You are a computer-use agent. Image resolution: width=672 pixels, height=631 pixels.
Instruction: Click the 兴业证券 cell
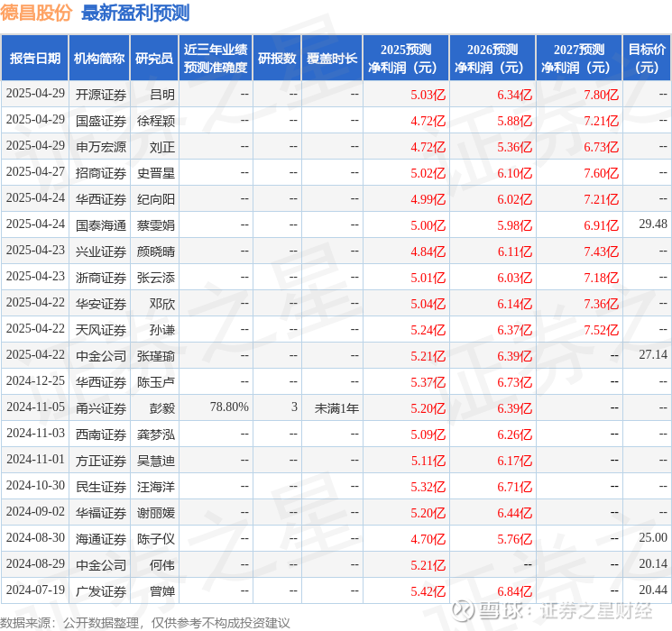click(x=101, y=251)
